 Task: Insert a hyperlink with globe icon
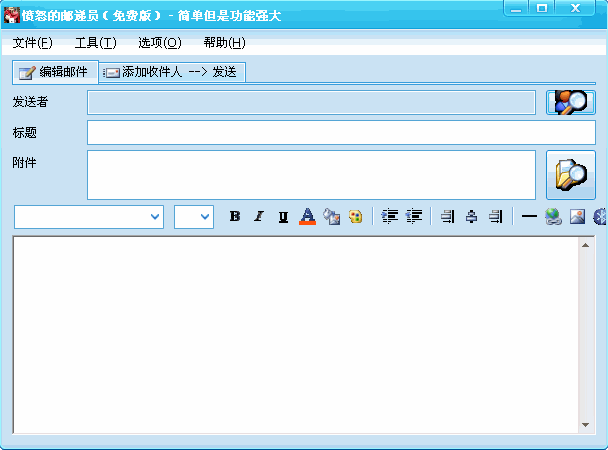pos(553,216)
